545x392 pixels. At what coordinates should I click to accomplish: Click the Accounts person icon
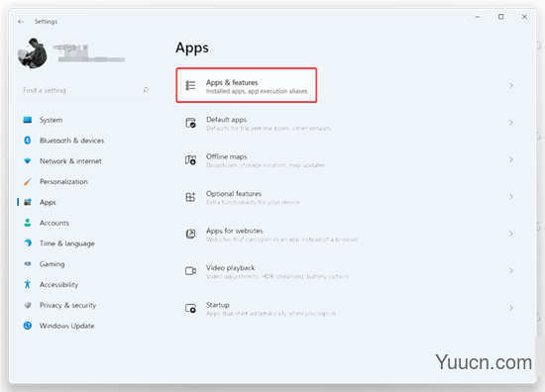point(28,223)
